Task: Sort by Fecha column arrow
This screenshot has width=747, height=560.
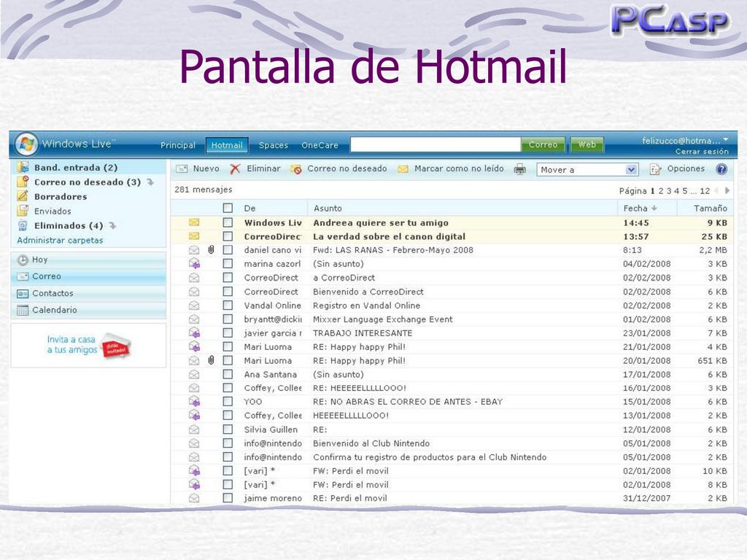Action: point(654,208)
